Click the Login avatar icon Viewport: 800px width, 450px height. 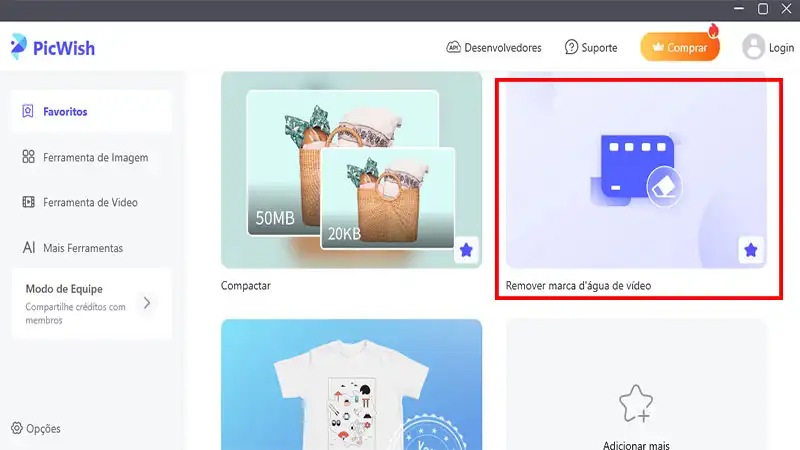pyautogui.click(x=753, y=47)
